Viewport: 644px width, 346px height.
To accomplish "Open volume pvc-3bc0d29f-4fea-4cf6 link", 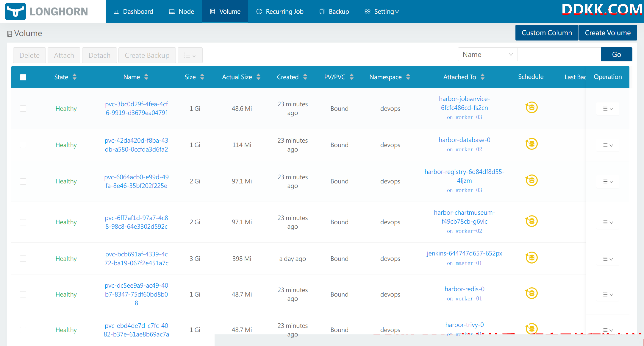I will (136, 108).
